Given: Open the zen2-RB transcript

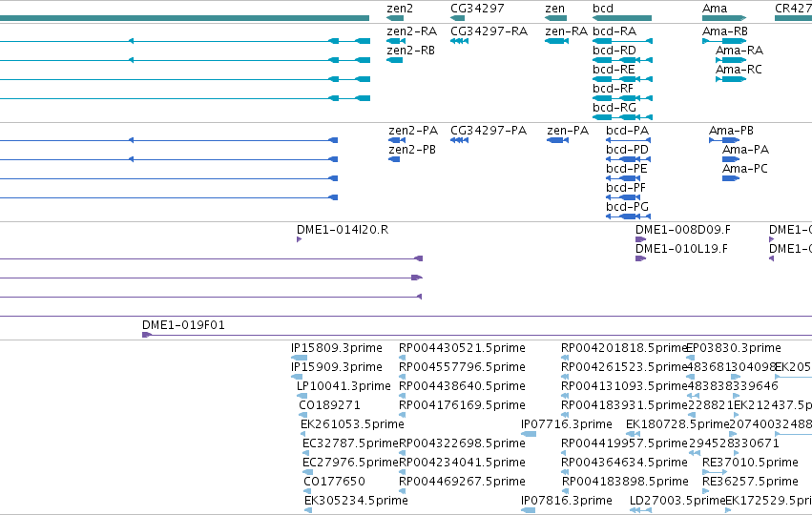Looking at the screenshot, I should (410, 51).
